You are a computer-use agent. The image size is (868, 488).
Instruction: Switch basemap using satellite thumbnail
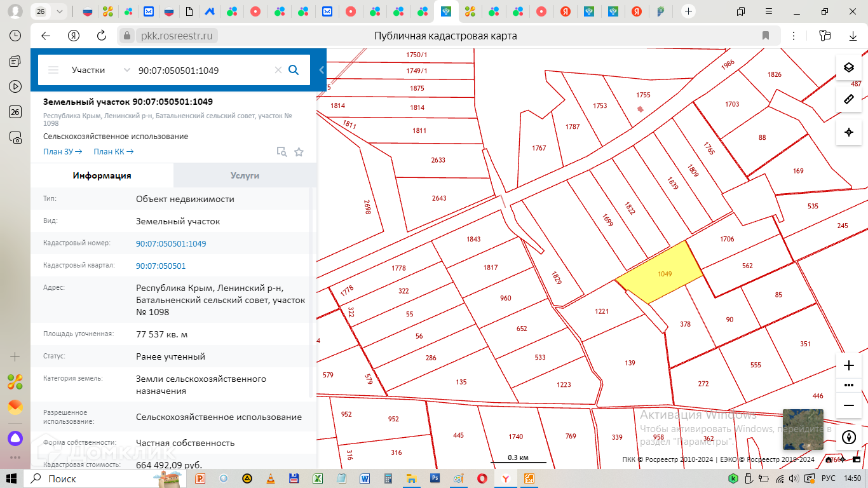pyautogui.click(x=803, y=429)
